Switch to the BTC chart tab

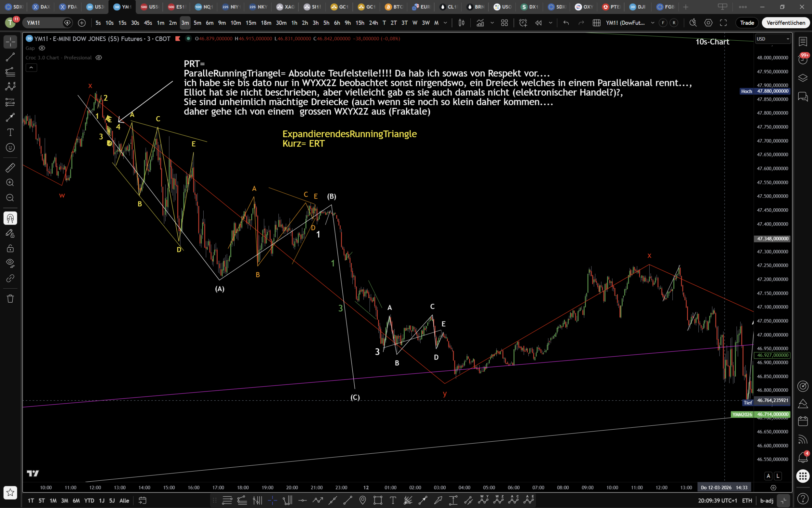pyautogui.click(x=394, y=7)
